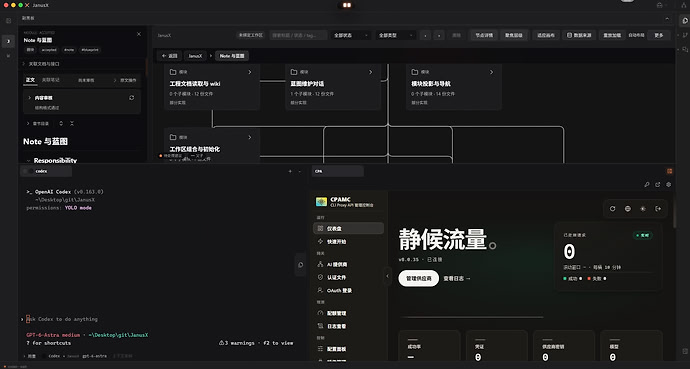The image size is (690, 369).
Task: Open 认证文件 in the CPAMC sidebar
Action: click(x=349, y=277)
